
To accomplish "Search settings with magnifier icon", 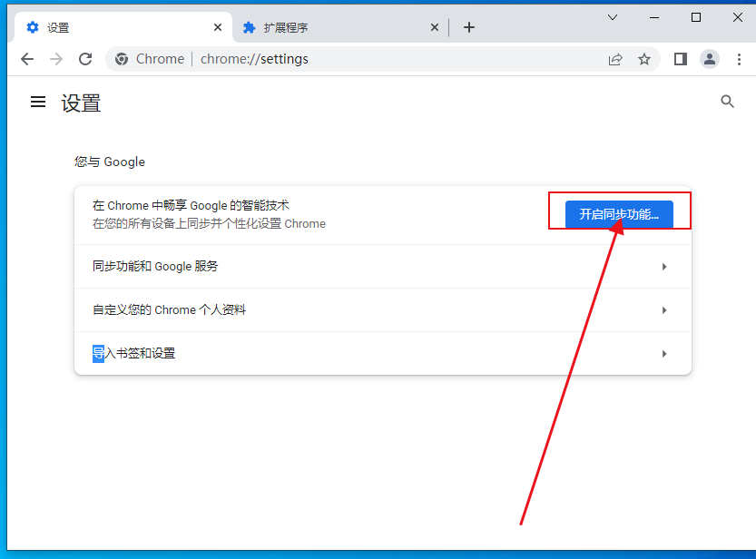I will tap(727, 102).
